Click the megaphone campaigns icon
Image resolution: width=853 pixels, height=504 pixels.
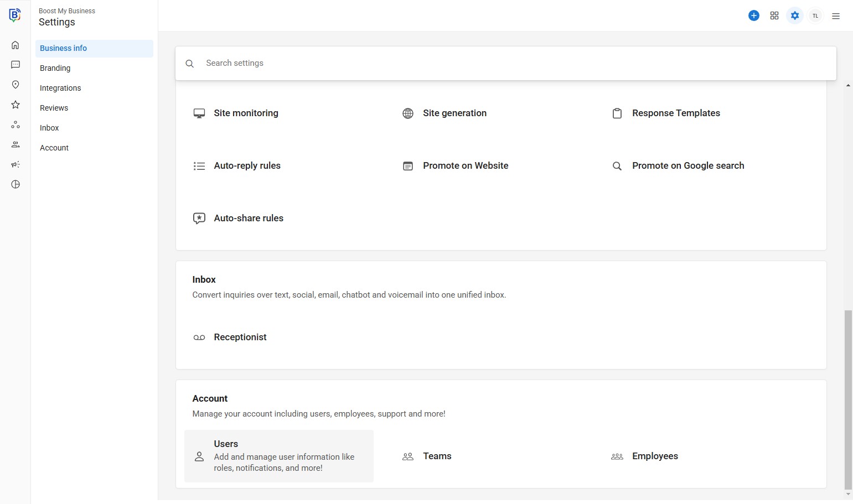(15, 164)
